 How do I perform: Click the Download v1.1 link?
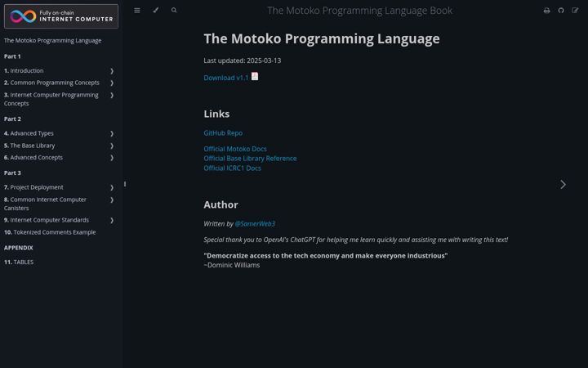[x=225, y=78]
